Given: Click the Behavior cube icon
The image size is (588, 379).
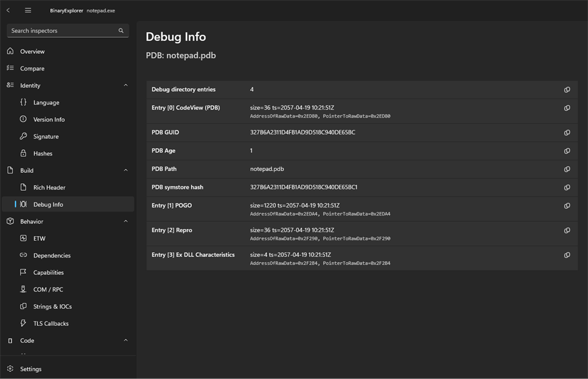Looking at the screenshot, I should pos(10,221).
